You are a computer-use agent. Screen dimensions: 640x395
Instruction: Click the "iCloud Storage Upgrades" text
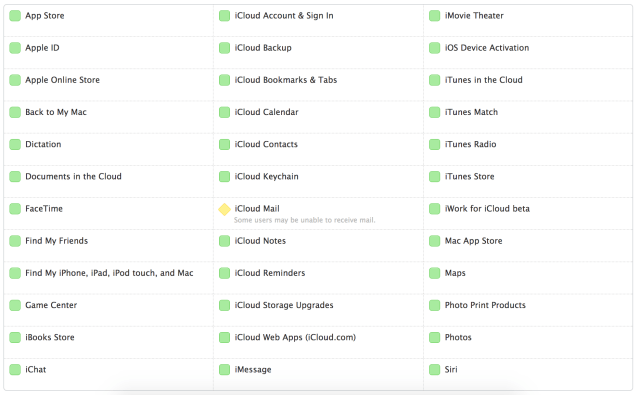pos(284,305)
